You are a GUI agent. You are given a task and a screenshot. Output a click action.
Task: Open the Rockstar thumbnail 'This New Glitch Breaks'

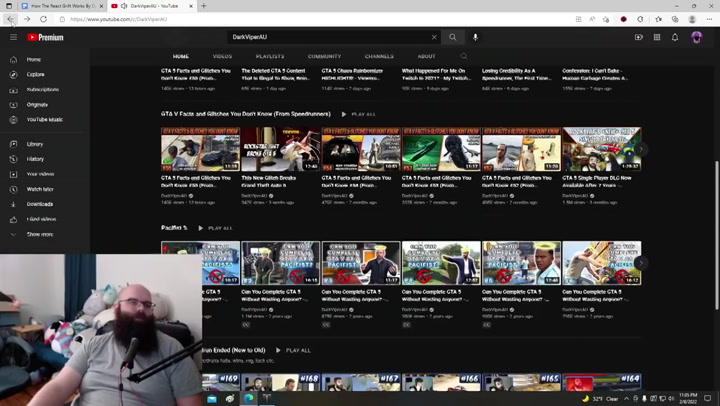pos(281,149)
